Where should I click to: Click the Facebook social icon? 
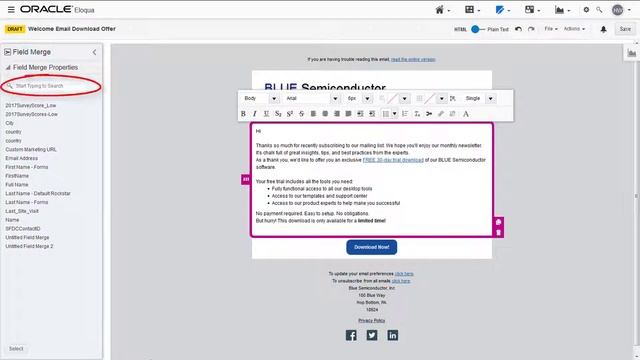coord(351,336)
